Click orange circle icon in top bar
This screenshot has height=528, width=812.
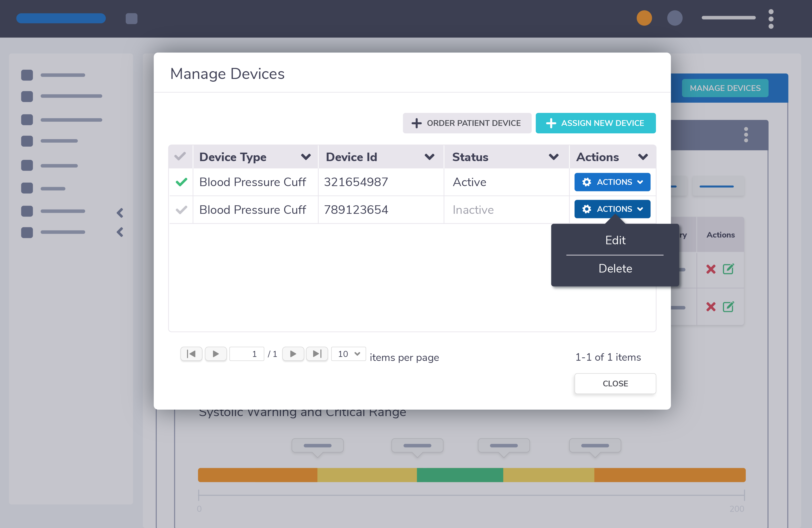point(644,18)
